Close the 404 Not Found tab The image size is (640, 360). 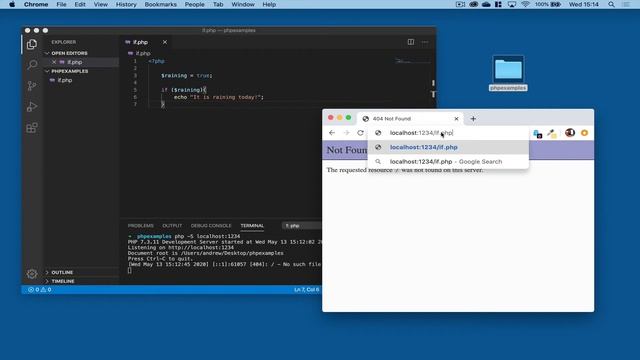pyautogui.click(x=456, y=119)
